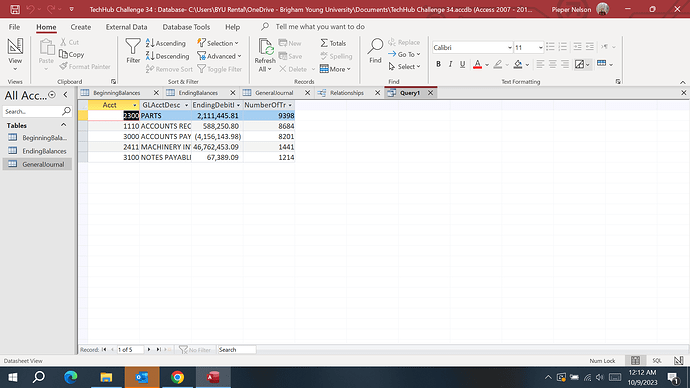
Task: Select Datasheet view icon in status bar
Action: point(635,361)
